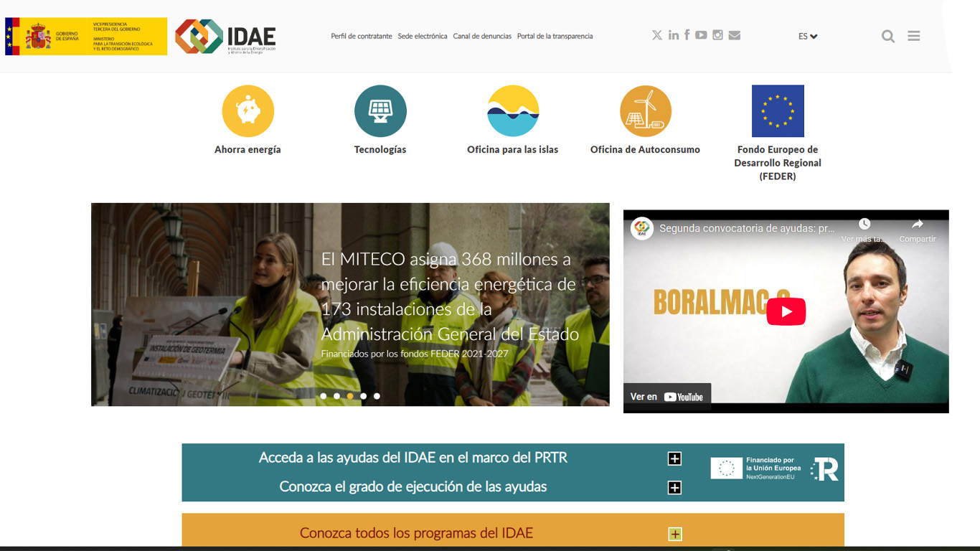The image size is (980, 551).
Task: Select the fourth carousel slide dot
Action: (x=364, y=396)
